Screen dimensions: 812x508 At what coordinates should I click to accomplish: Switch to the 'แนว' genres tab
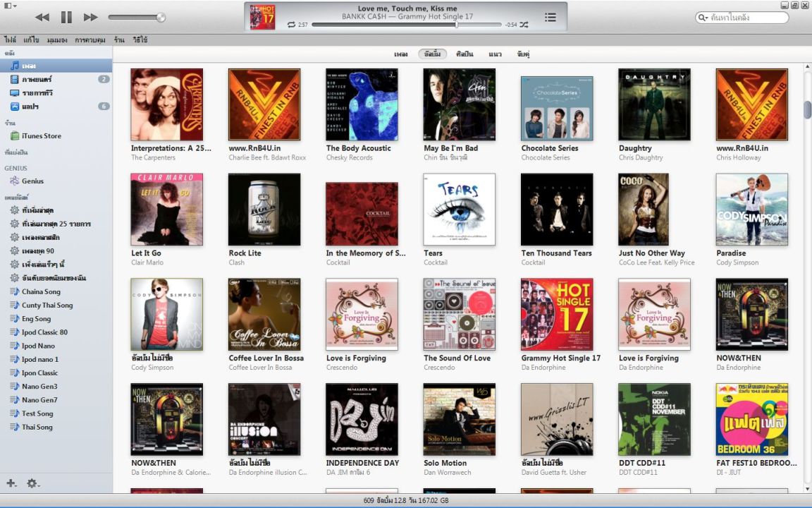click(495, 54)
